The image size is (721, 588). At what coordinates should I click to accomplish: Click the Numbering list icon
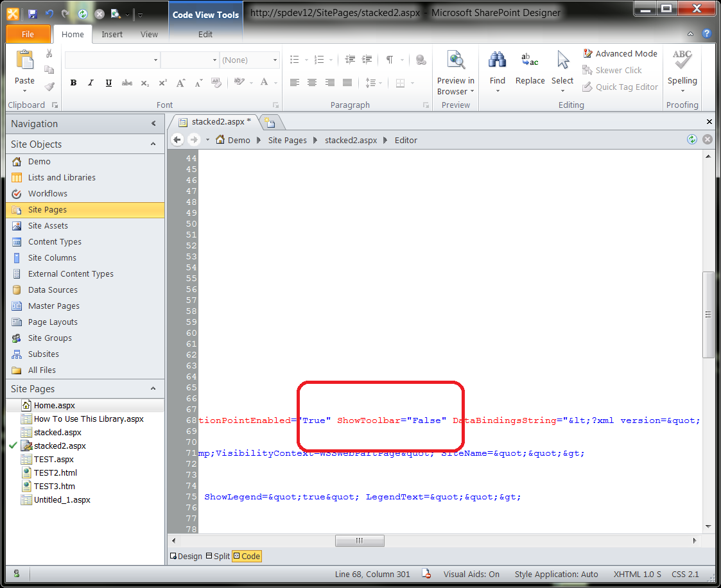coord(319,60)
